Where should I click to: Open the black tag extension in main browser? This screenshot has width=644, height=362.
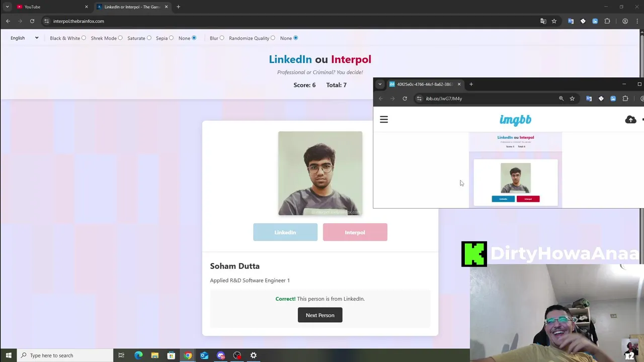coord(583,21)
